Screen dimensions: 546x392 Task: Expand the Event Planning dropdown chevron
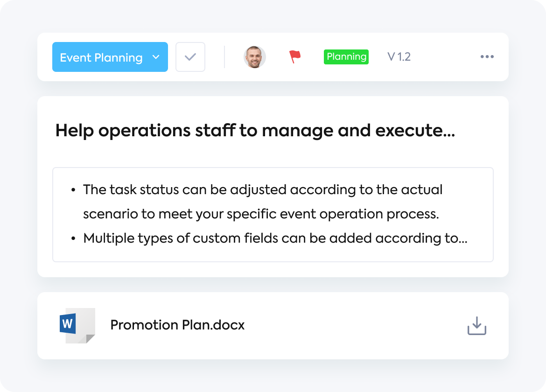pyautogui.click(x=156, y=57)
